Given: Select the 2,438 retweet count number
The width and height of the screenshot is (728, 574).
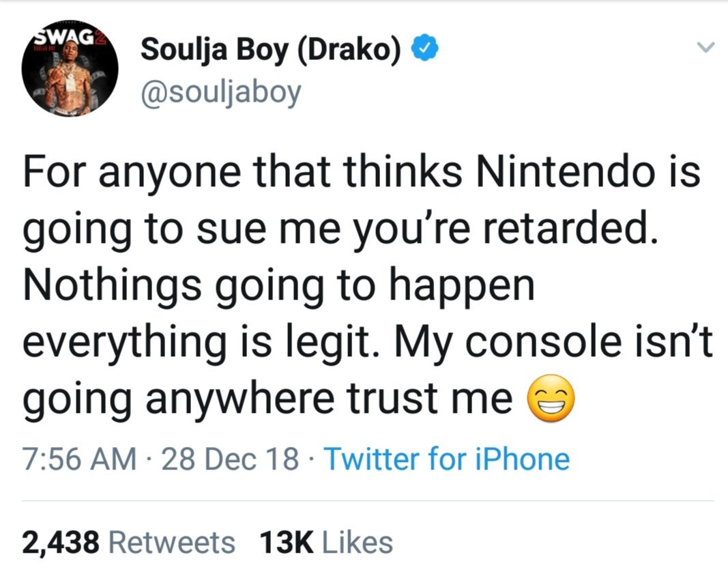Looking at the screenshot, I should [x=60, y=543].
